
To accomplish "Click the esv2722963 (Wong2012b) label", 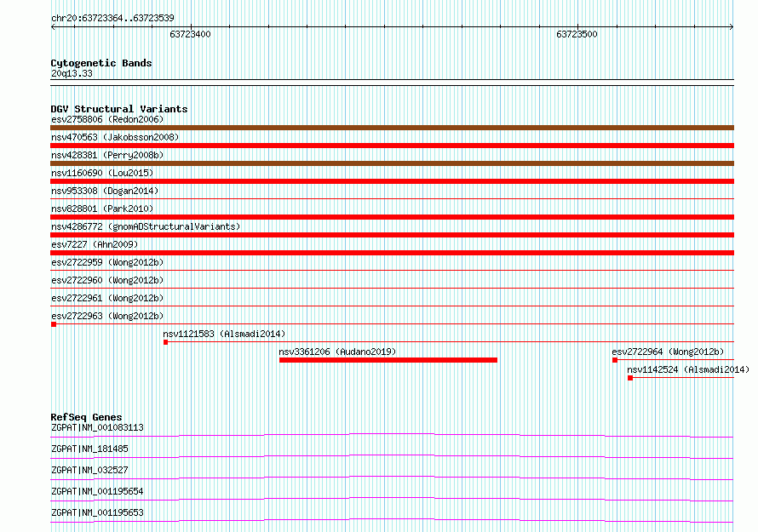I will click(107, 316).
